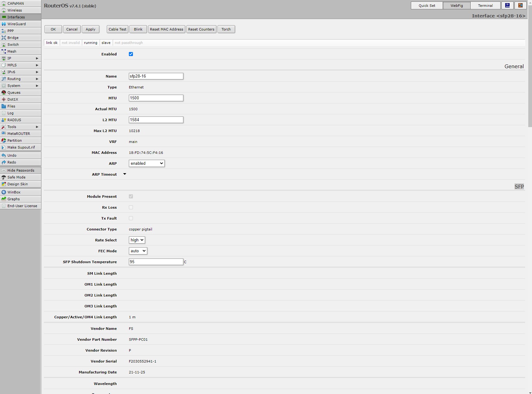Open the Log icon
Viewport: 532px width, 394px height.
(x=4, y=113)
